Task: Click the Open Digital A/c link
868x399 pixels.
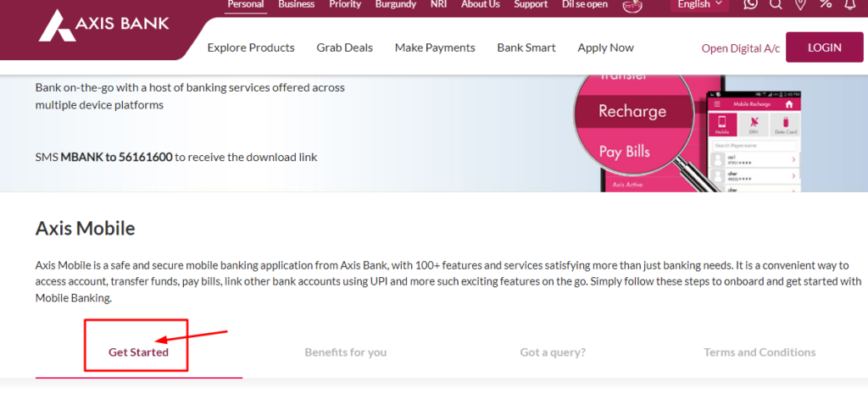Action: click(741, 48)
